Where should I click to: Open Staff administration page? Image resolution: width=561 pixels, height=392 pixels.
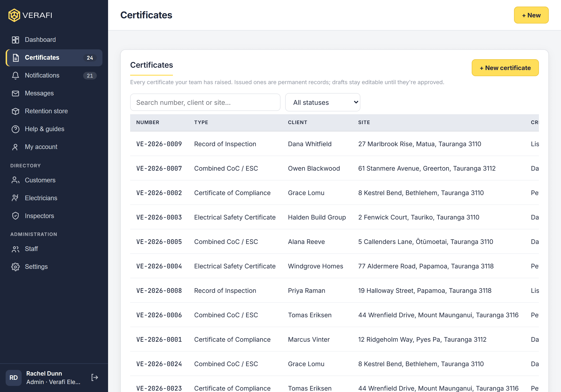(x=54, y=249)
